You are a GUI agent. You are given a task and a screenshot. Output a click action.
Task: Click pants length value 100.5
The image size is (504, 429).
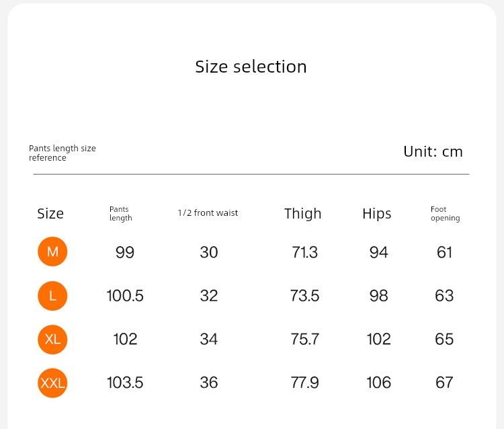(x=125, y=296)
